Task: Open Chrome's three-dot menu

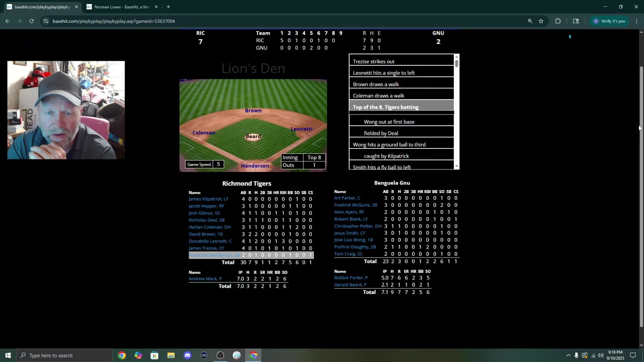Action: (636, 21)
